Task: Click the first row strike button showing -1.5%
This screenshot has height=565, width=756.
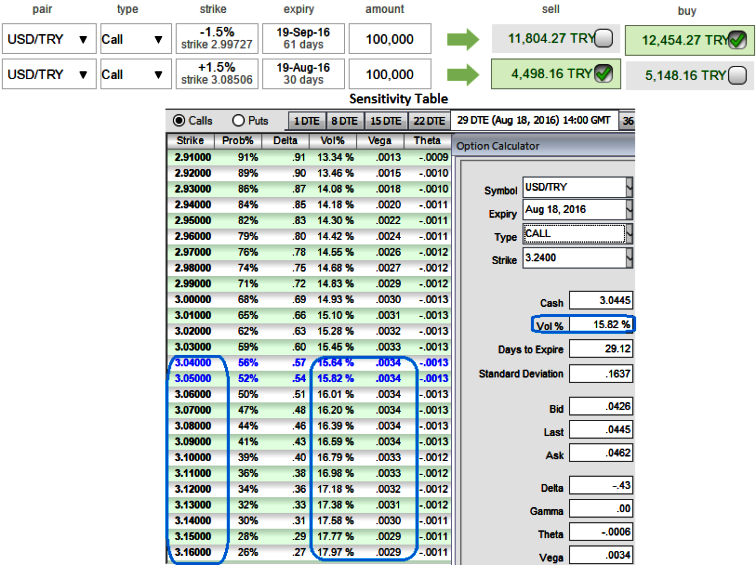Action: pos(216,40)
